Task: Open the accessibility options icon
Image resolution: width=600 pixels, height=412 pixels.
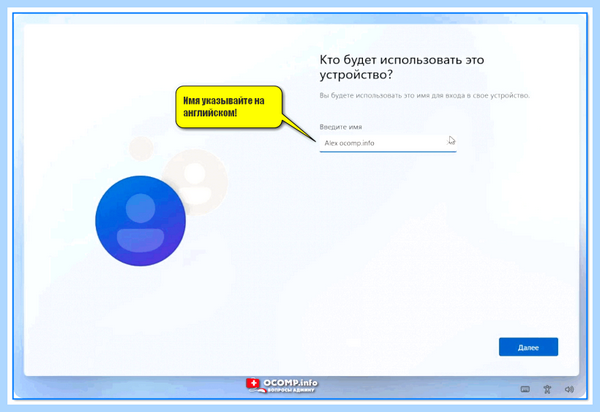Action: (x=547, y=389)
